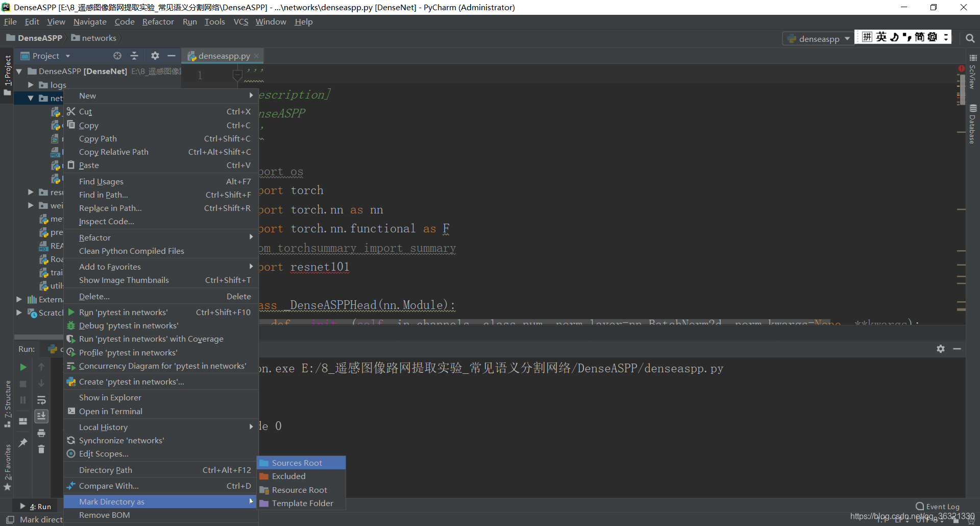Run 'pytest in networks' with Coverage
The height and width of the screenshot is (526, 980).
(x=161, y=339)
